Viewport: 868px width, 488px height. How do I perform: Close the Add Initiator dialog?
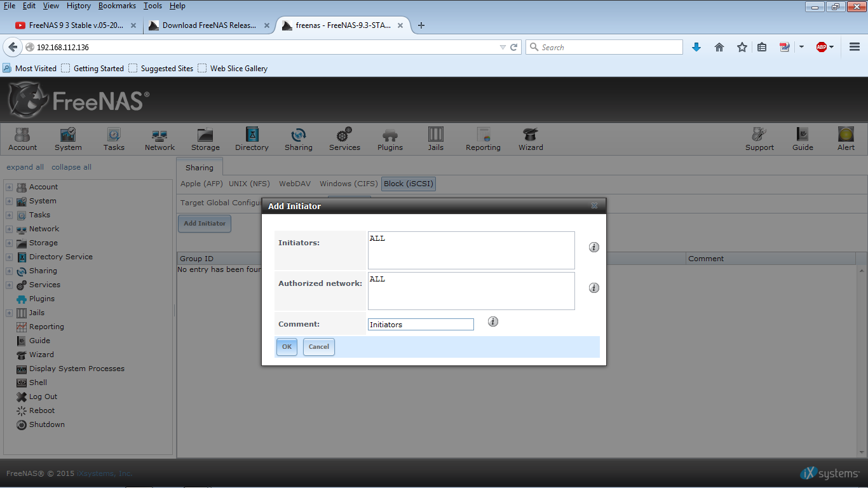pyautogui.click(x=594, y=206)
